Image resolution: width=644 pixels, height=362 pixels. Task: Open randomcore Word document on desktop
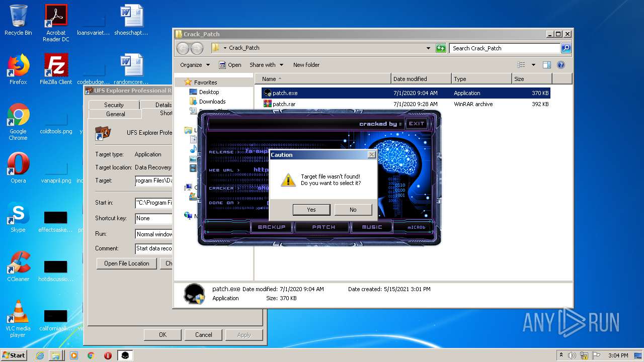pos(131,70)
